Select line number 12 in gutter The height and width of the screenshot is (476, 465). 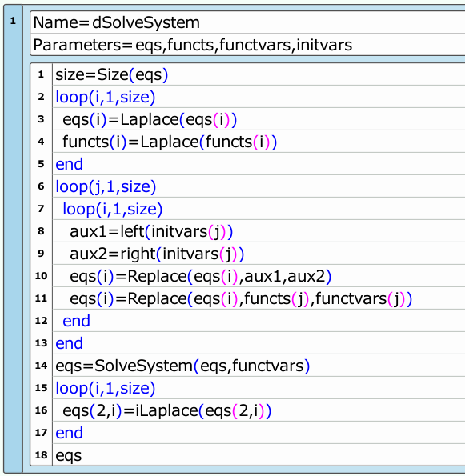(x=42, y=321)
